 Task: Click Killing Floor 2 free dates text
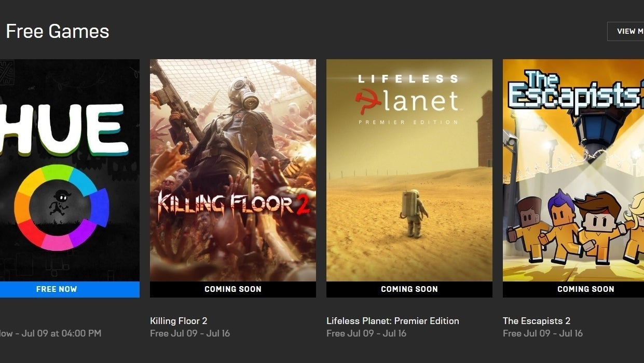tap(190, 333)
